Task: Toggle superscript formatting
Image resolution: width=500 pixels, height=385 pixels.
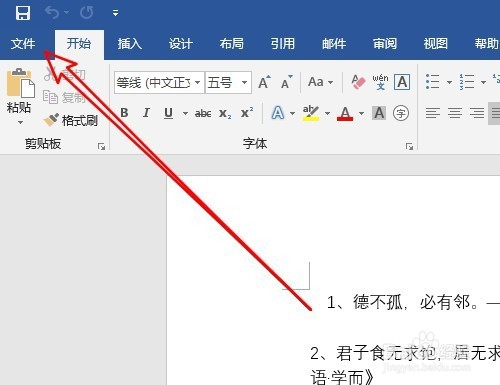Action: 247,113
